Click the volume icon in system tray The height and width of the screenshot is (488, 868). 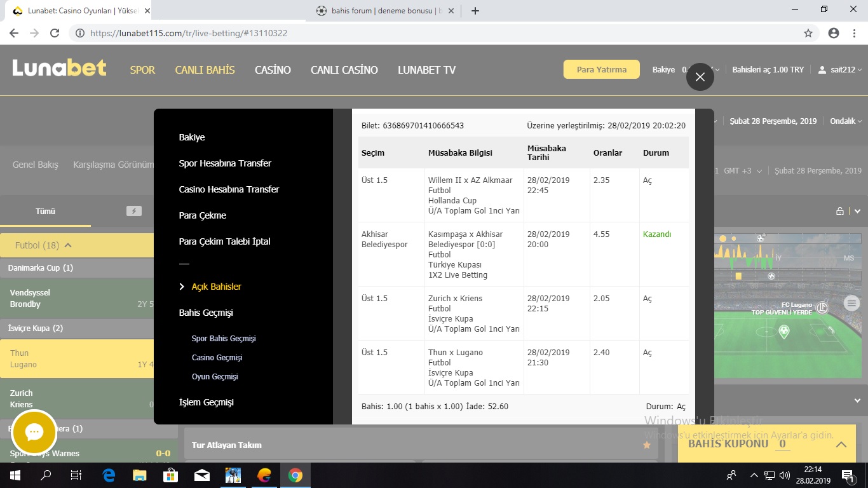point(785,475)
